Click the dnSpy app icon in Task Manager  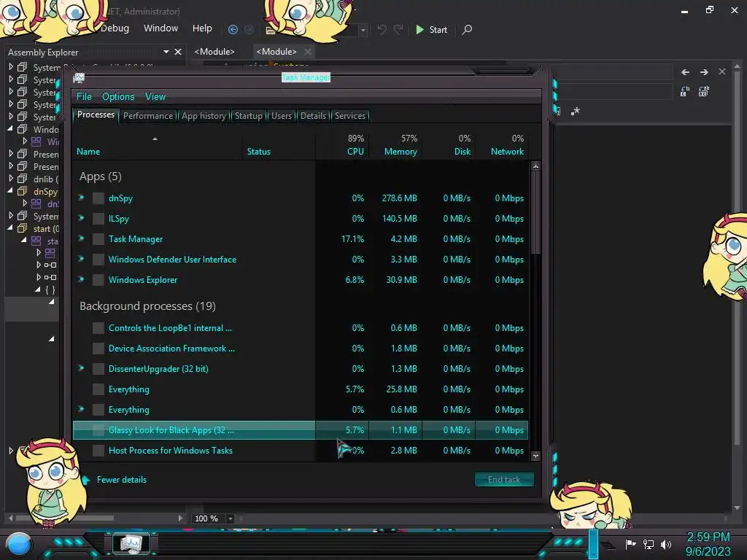point(98,198)
